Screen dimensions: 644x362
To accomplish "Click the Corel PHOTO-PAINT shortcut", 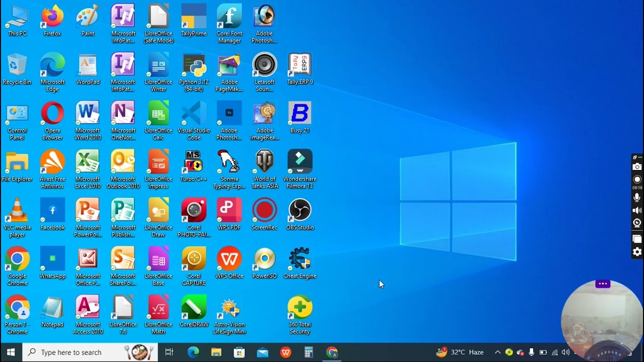I will point(194,218).
